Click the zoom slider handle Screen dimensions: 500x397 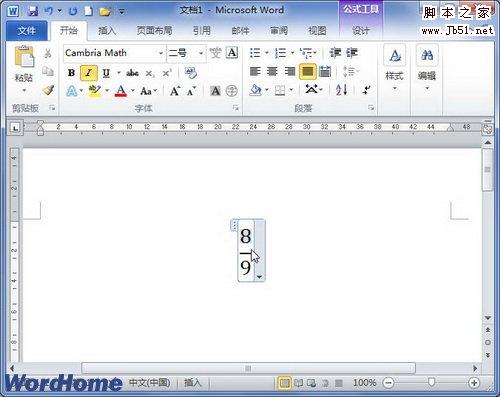tap(431, 382)
